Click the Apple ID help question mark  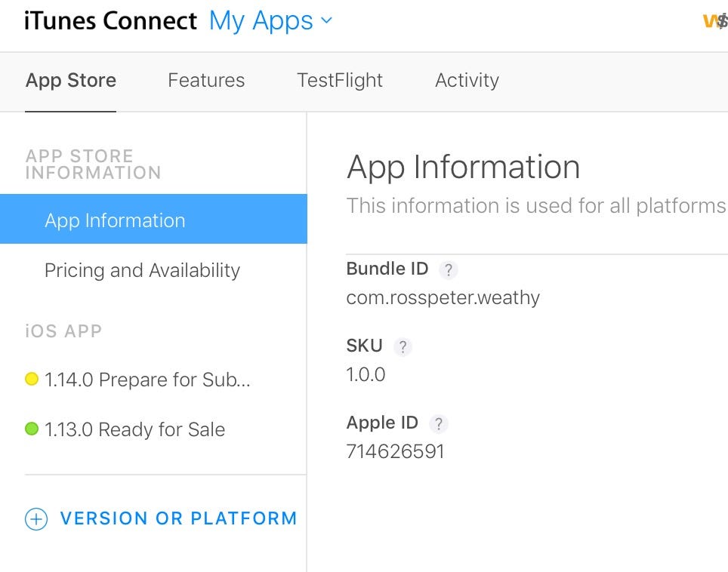(438, 423)
